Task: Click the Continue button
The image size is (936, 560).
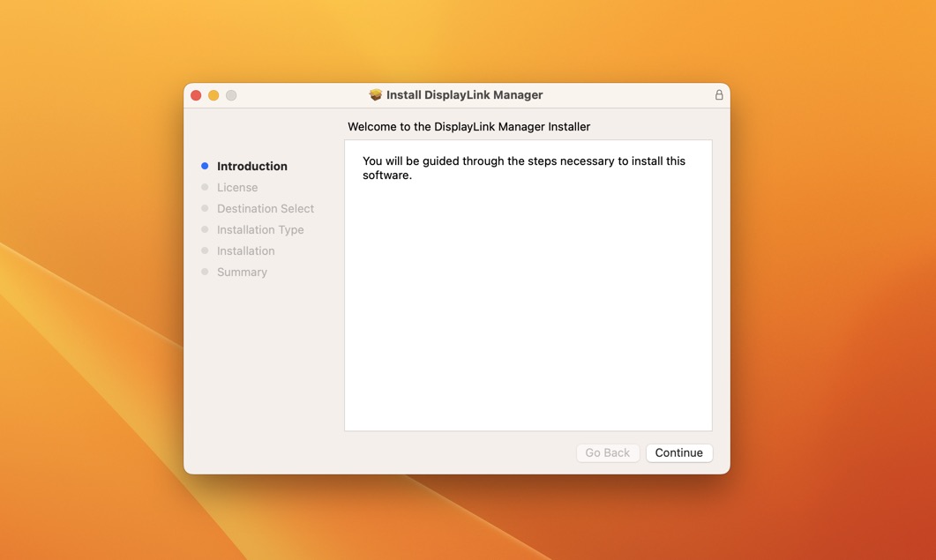Action: tap(678, 452)
